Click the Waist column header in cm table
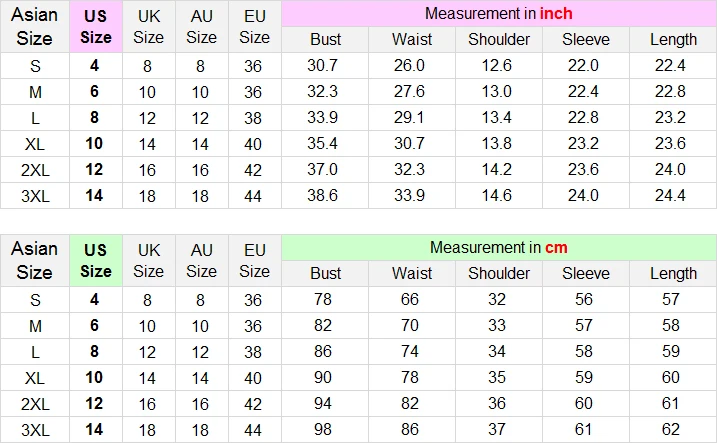 pos(412,274)
